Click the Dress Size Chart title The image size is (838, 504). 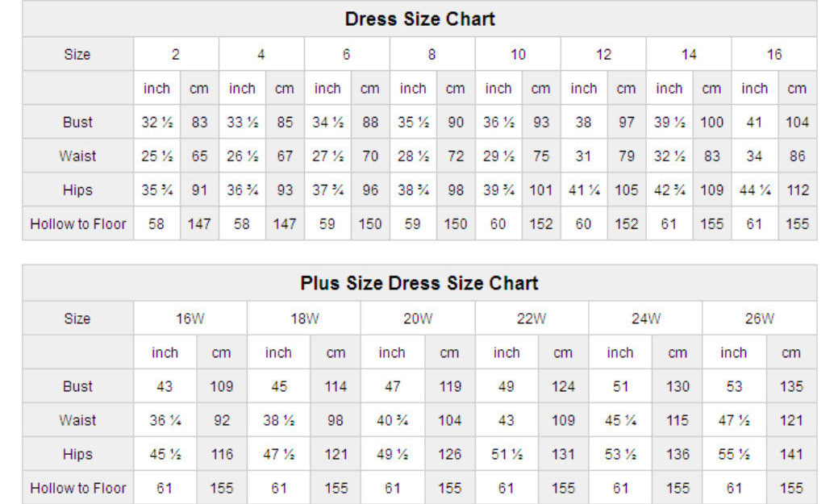(x=419, y=19)
